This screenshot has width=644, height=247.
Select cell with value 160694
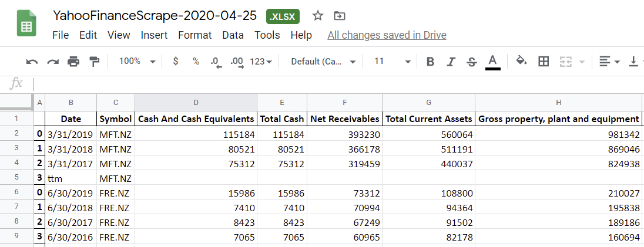click(x=559, y=237)
